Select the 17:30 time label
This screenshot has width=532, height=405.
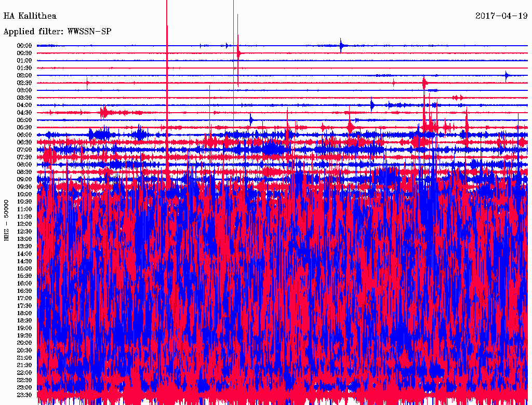[x=24, y=306]
